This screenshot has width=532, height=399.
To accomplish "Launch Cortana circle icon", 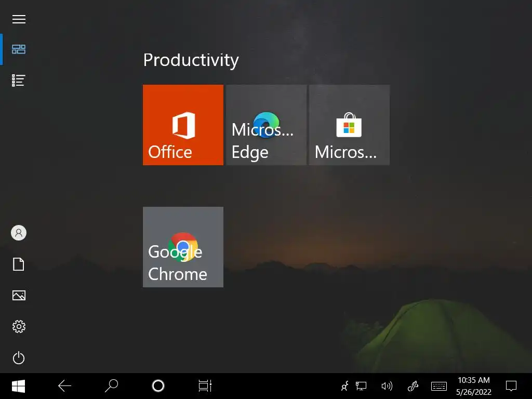I will 158,386.
